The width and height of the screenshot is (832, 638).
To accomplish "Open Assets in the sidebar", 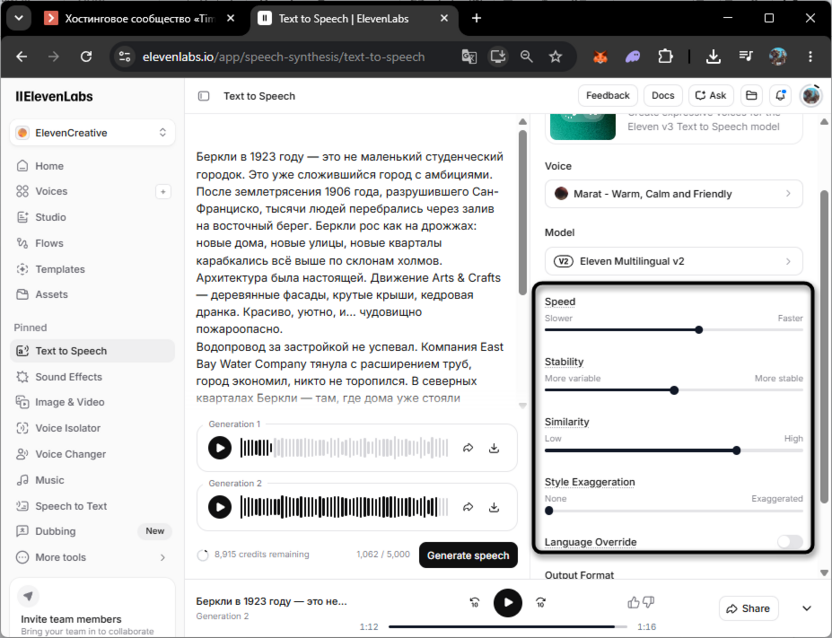I will [x=92, y=294].
